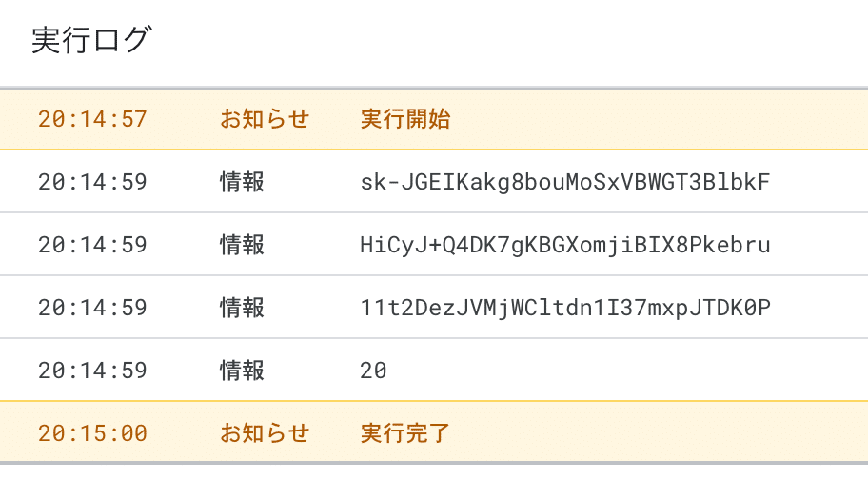Select the log output value 20
The height and width of the screenshot is (501, 868).
373,371
